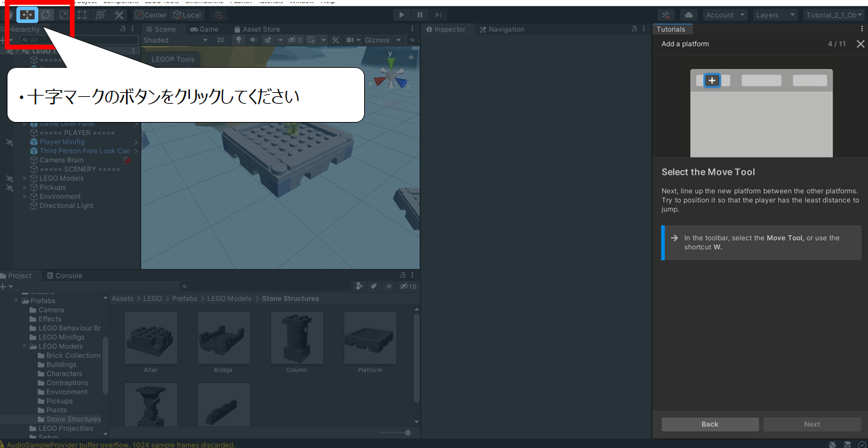Open the Collab debug icon
Screen dimensions: 868x448
coord(666,15)
